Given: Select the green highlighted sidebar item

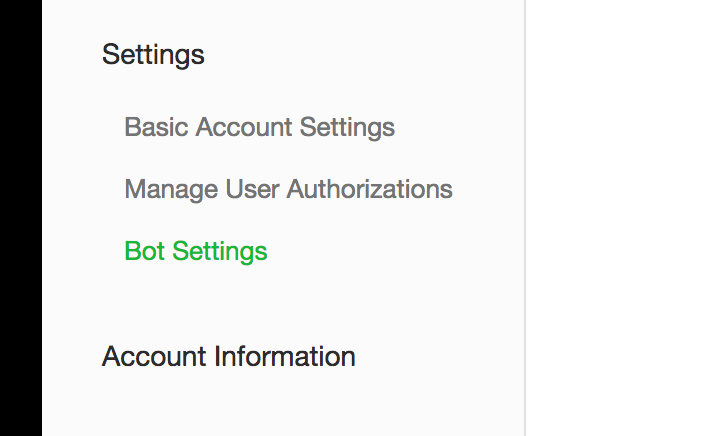Looking at the screenshot, I should pyautogui.click(x=196, y=250).
